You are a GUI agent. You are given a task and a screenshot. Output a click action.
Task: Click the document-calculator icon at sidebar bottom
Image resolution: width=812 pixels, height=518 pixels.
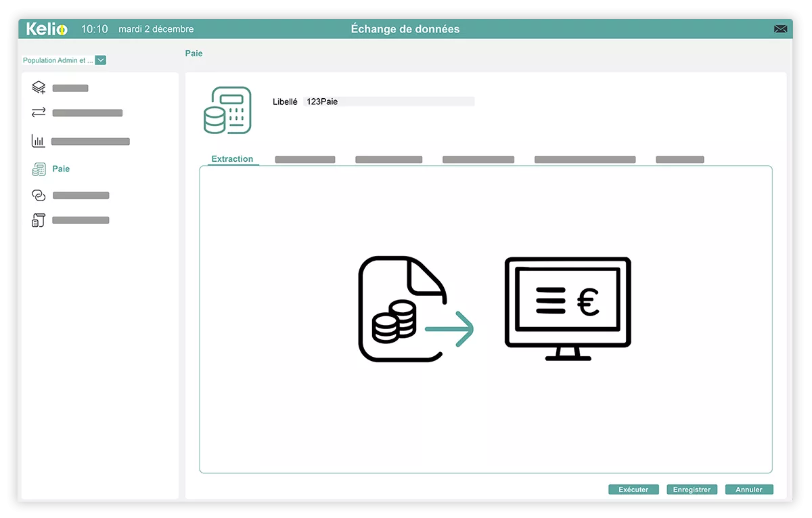click(x=39, y=219)
